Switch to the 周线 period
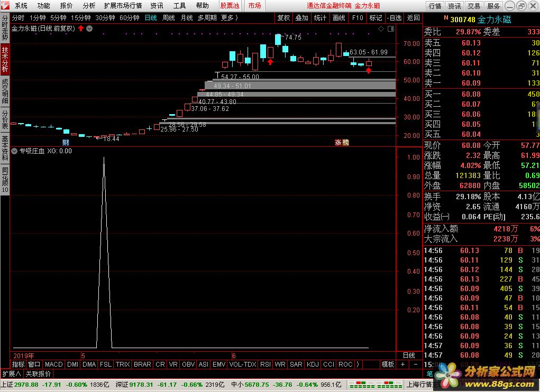The width and height of the screenshot is (540, 392). point(168,17)
